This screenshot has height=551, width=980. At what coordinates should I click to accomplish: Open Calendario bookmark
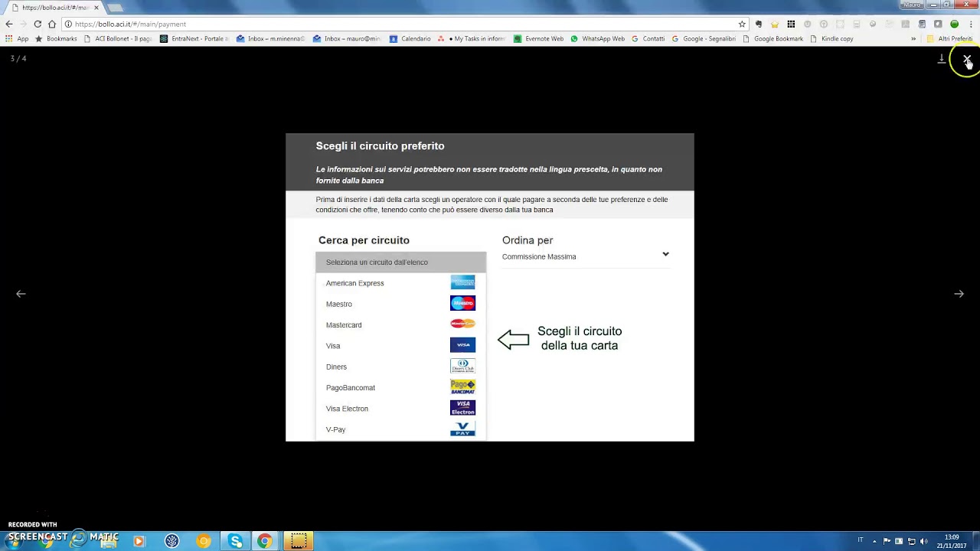410,39
